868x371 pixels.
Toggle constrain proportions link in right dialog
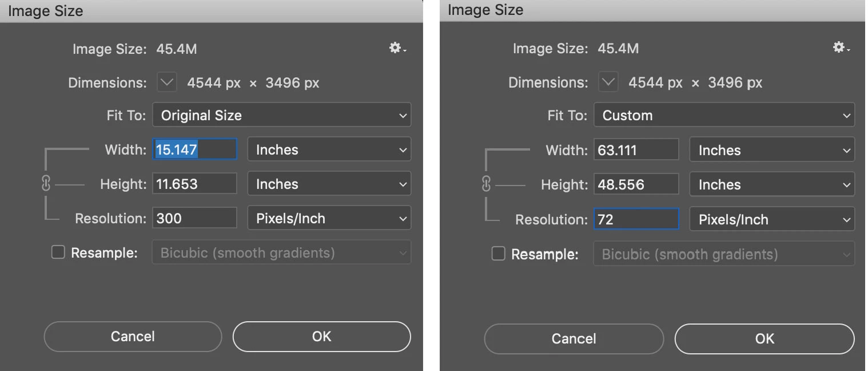point(487,184)
